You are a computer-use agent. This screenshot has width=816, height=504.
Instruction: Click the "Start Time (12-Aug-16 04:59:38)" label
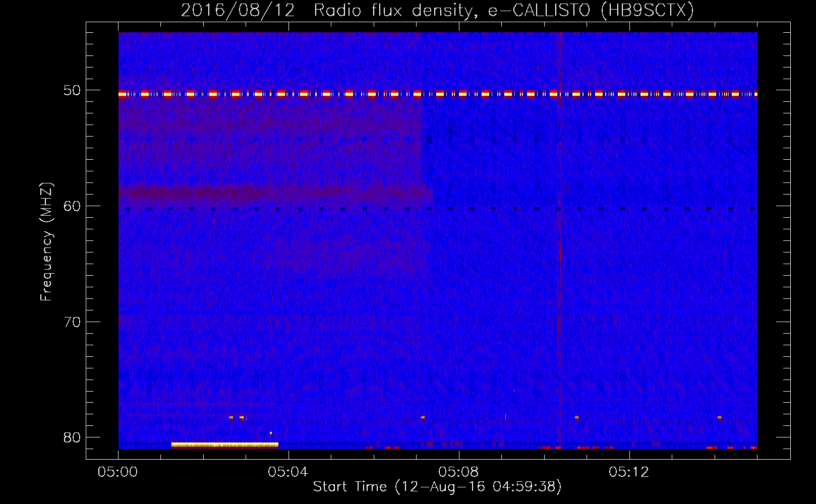tap(437, 487)
